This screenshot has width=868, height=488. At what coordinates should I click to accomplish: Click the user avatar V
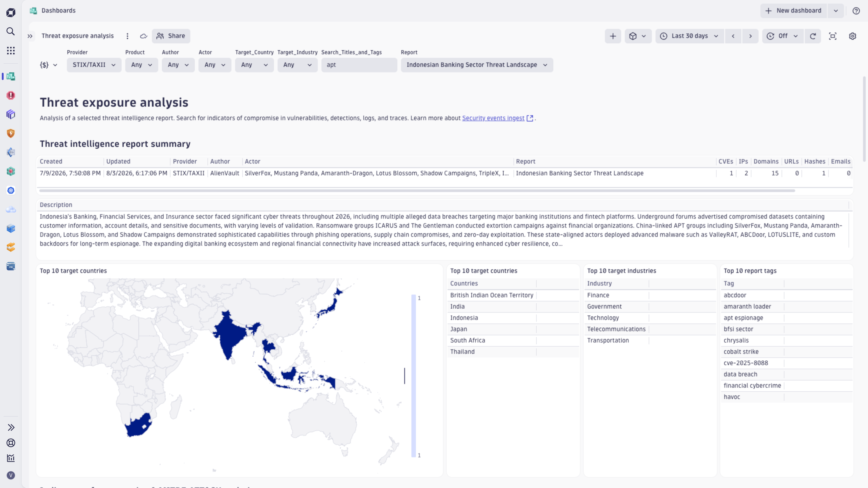pyautogui.click(x=11, y=475)
